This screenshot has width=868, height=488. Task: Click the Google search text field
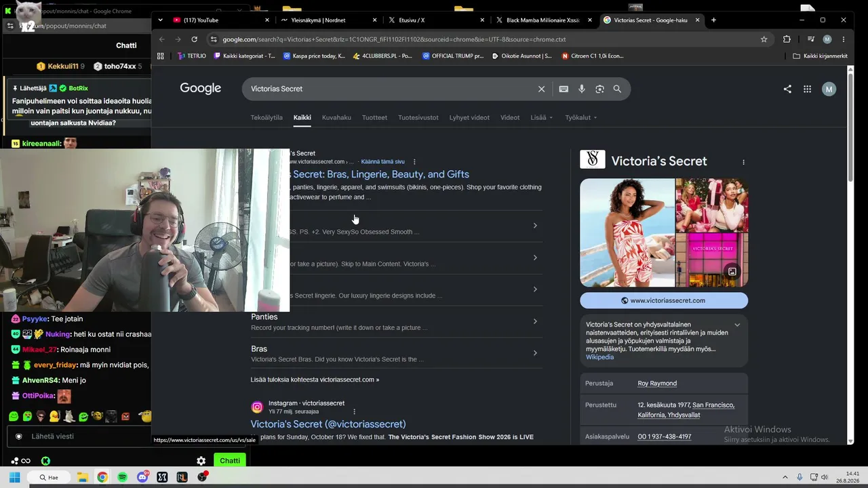click(x=390, y=89)
